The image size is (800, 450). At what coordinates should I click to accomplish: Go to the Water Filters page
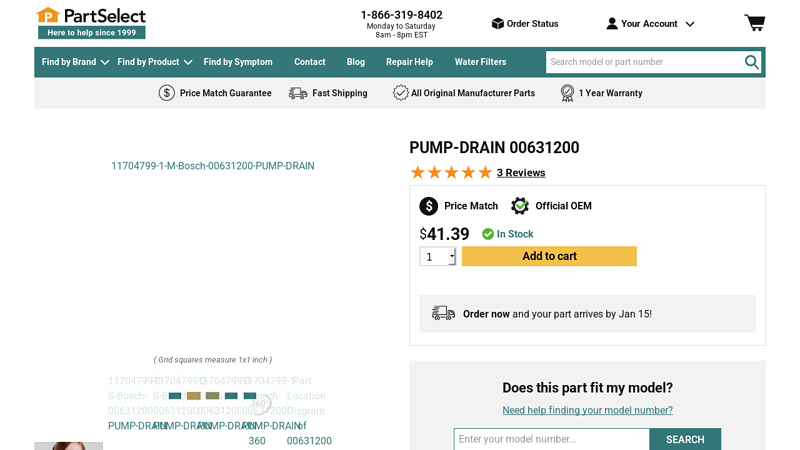pos(480,62)
